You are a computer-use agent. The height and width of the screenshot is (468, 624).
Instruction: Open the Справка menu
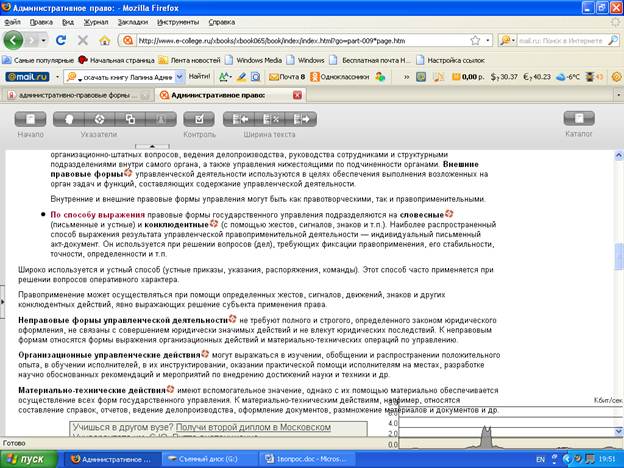pos(222,22)
